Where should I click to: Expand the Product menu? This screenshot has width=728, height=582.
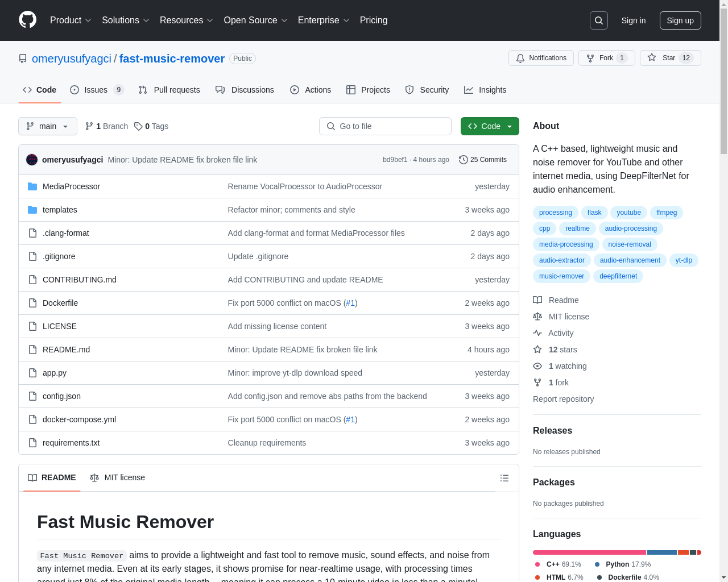pyautogui.click(x=71, y=20)
